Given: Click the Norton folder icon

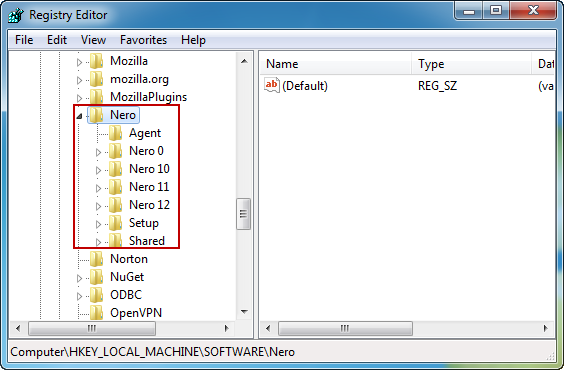Looking at the screenshot, I should point(96,259).
